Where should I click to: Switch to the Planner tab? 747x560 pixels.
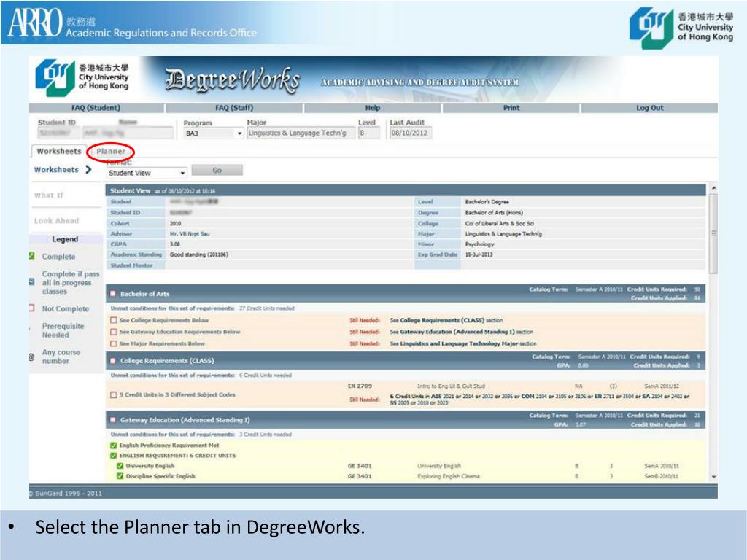coord(111,152)
